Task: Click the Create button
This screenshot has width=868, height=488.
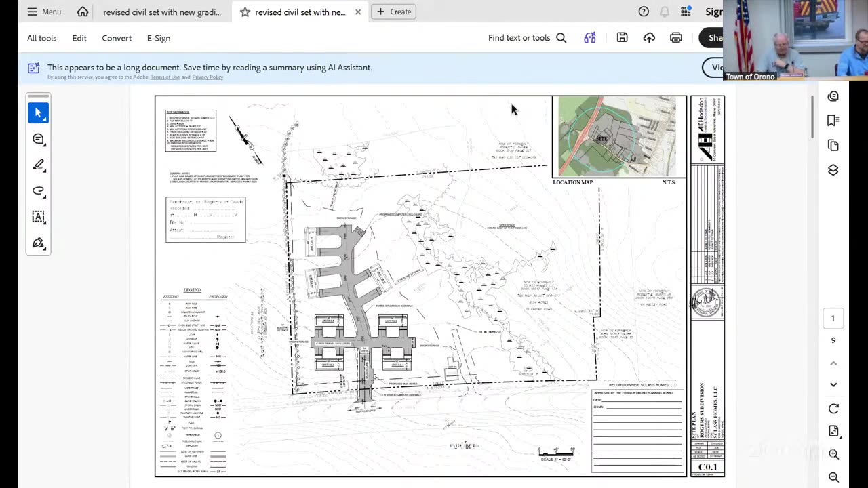Action: 393,12
